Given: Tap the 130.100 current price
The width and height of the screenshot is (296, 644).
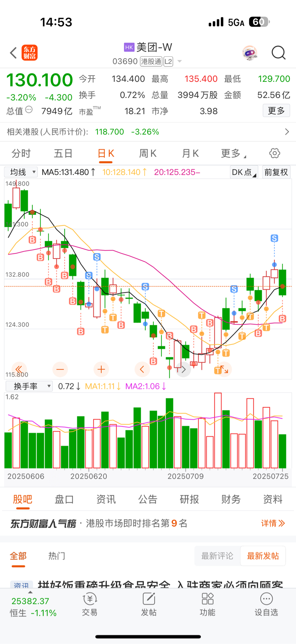Looking at the screenshot, I should pyautogui.click(x=40, y=80).
